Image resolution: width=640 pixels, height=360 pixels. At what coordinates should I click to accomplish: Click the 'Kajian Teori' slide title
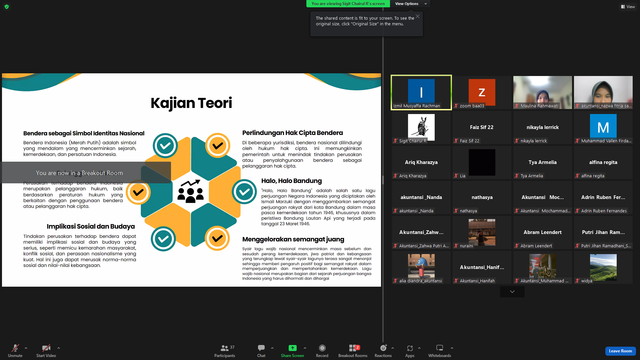click(x=191, y=103)
